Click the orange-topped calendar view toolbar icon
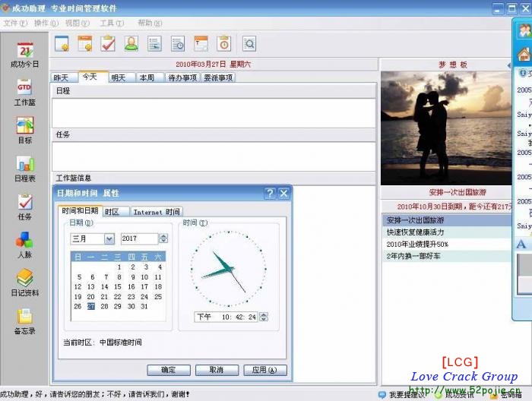 pos(201,44)
